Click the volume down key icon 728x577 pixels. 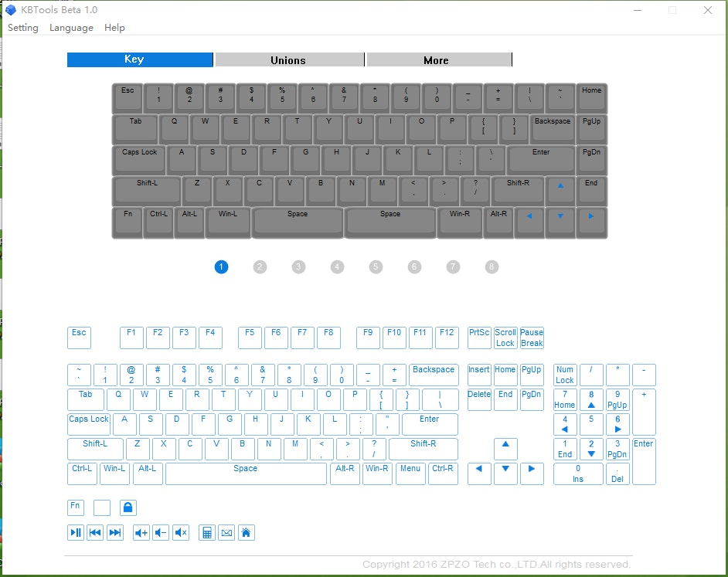tap(161, 532)
